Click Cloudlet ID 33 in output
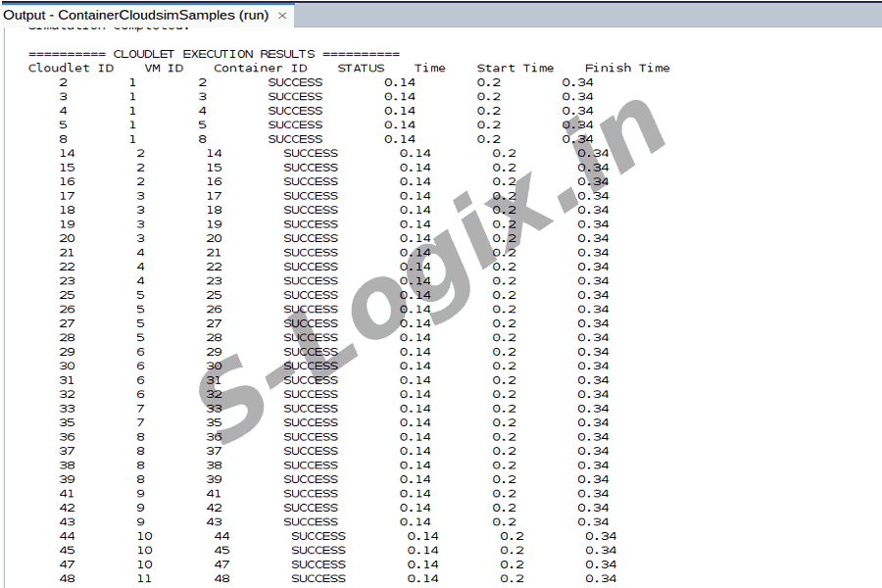This screenshot has height=588, width=882. [x=67, y=409]
